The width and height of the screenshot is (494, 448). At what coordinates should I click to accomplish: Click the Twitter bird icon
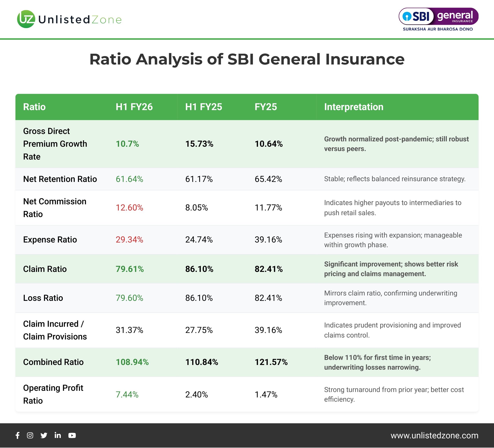tap(44, 435)
